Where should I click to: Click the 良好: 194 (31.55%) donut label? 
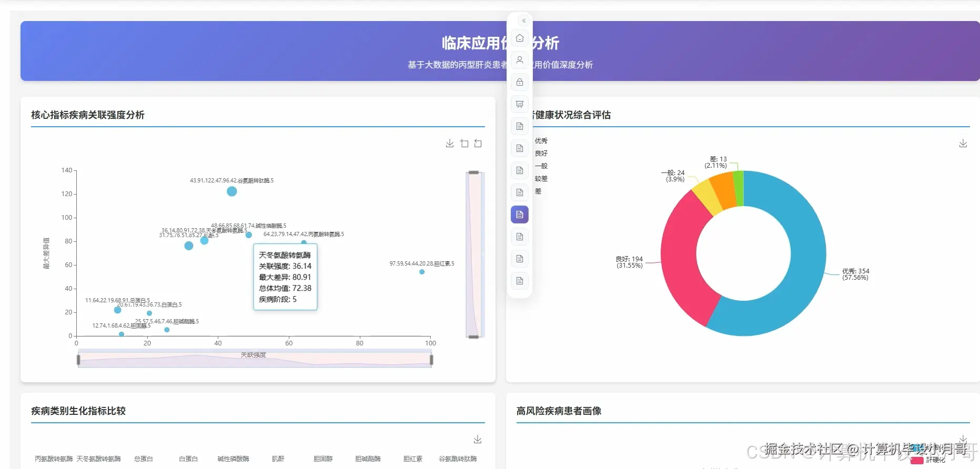(x=630, y=262)
